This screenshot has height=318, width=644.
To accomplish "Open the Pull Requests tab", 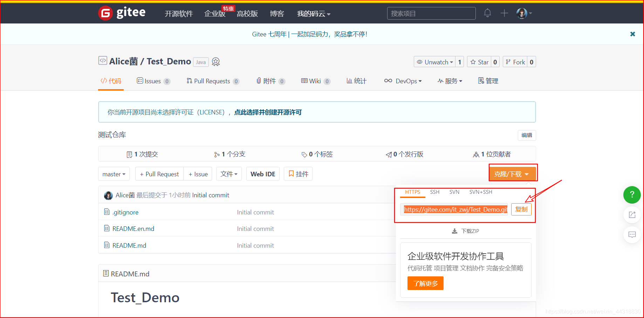I will 213,81.
